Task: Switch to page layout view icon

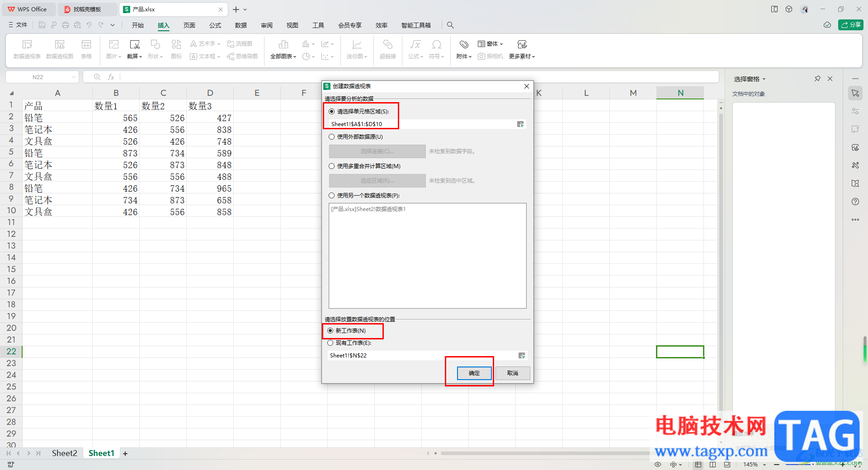Action: pyautogui.click(x=713, y=465)
